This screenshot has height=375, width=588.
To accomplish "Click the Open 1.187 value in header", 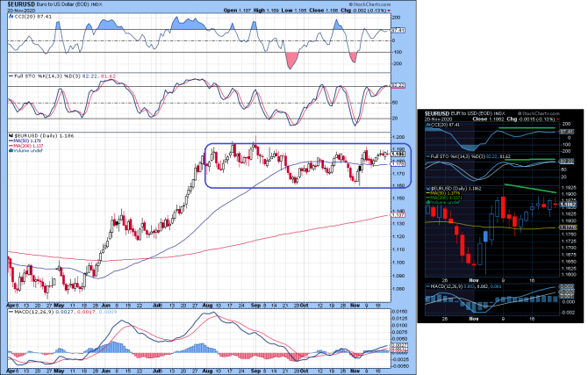I will click(x=237, y=11).
